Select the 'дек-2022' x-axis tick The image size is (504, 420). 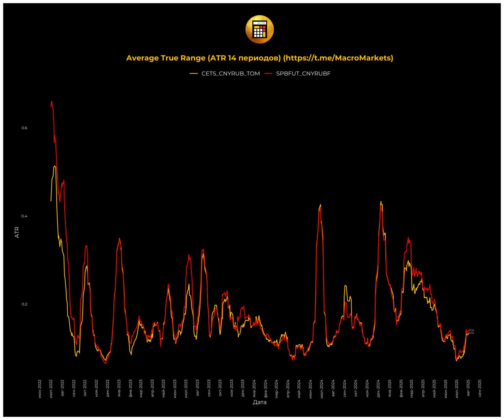(107, 388)
